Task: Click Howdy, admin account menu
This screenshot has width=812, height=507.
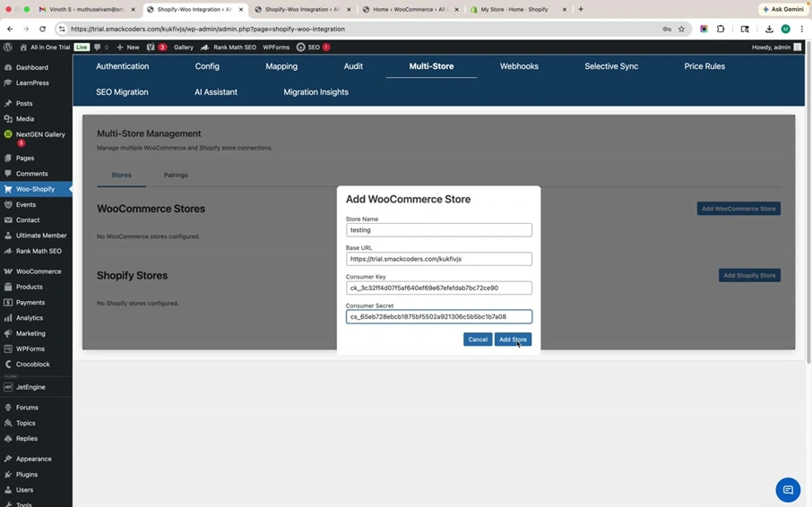Action: (776, 47)
